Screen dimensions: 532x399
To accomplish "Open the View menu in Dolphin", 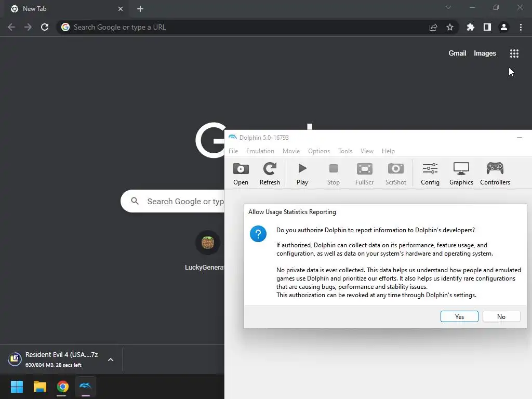I will (367, 151).
